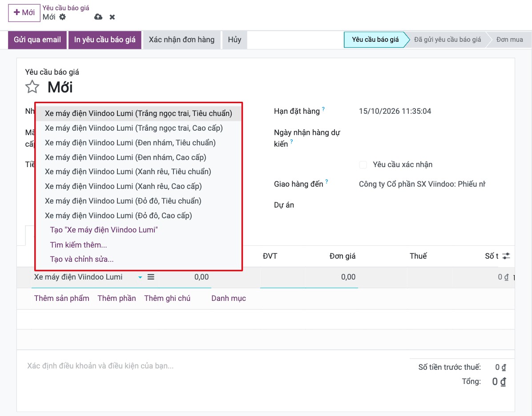Click the gear settings icon beside Mới

pos(62,17)
